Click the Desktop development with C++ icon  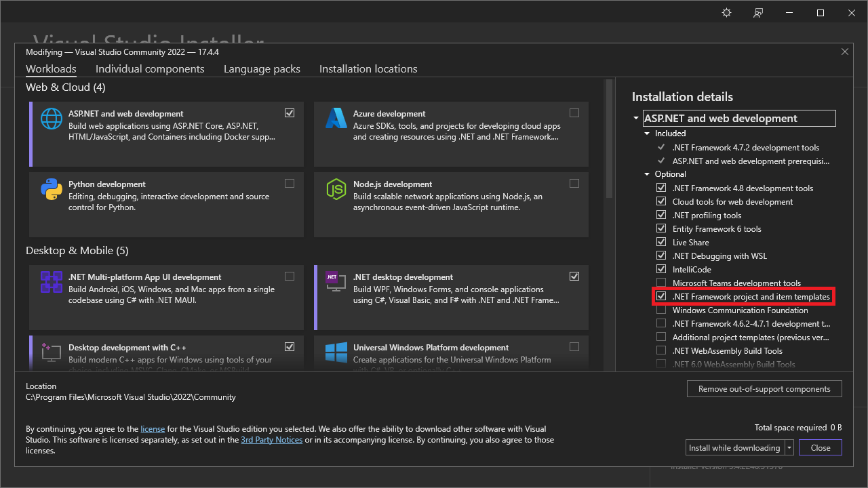tap(52, 352)
